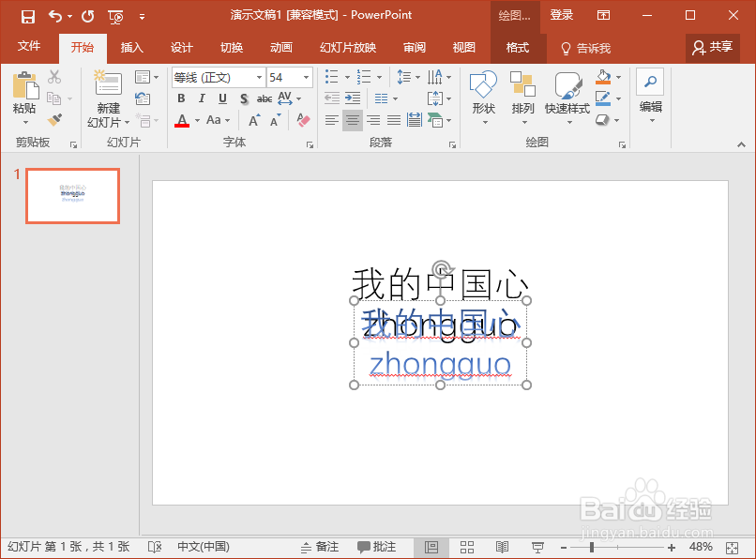Click the Decrease List Level icon

pyautogui.click(x=332, y=98)
